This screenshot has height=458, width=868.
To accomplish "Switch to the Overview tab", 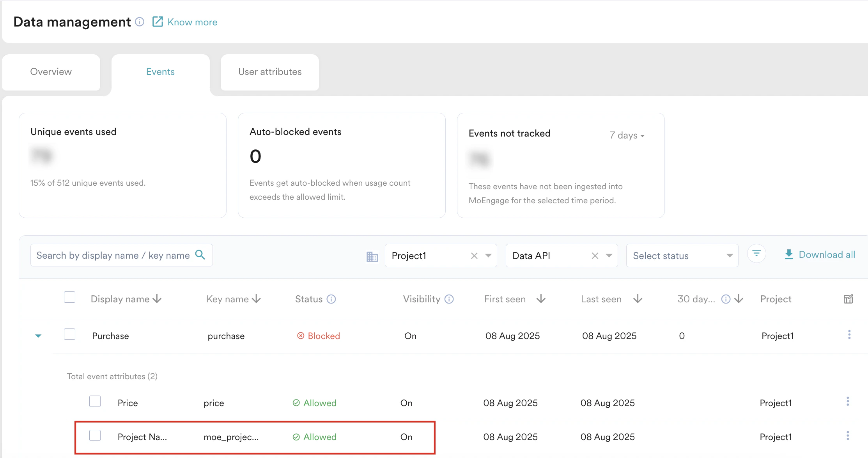I will tap(51, 72).
